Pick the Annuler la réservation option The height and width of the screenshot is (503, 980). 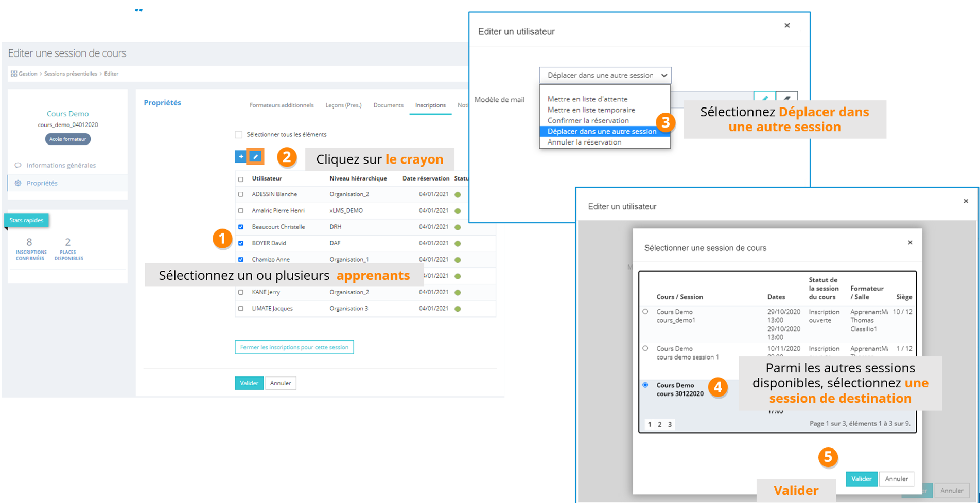(x=584, y=142)
